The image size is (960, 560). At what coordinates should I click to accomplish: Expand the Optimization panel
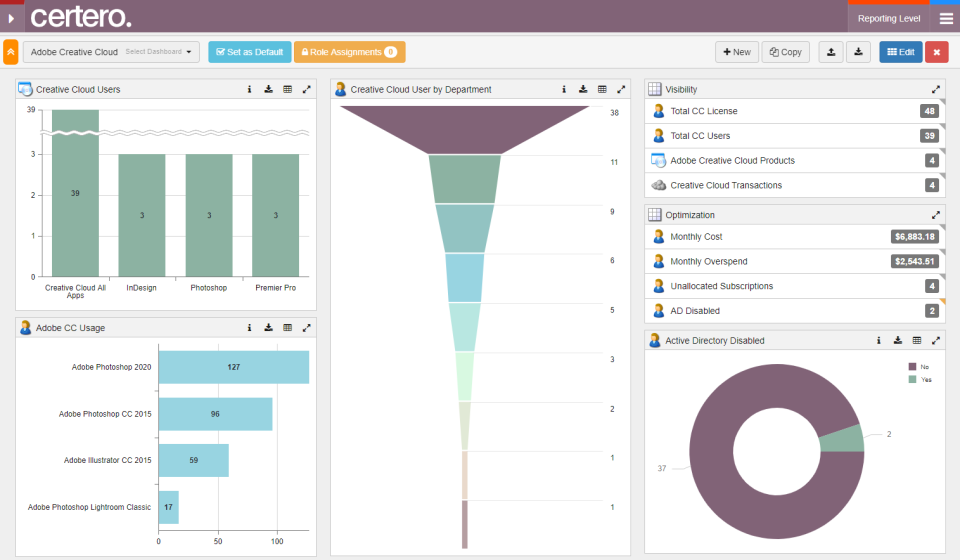point(936,215)
